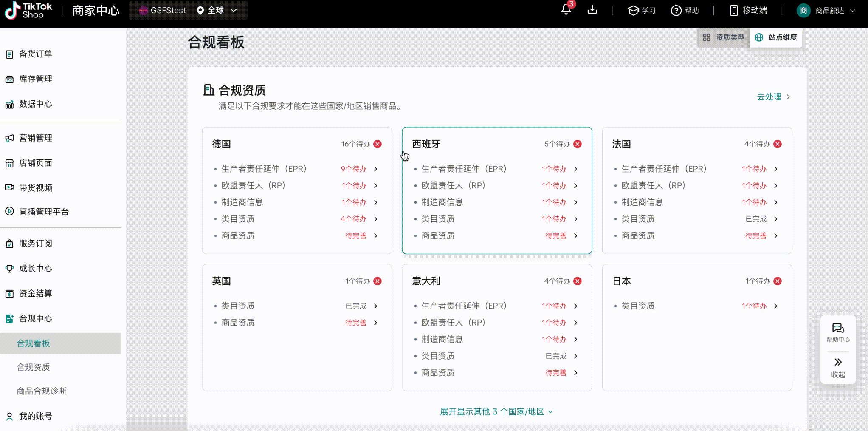Open 数据中心 from sidebar
Image resolution: width=868 pixels, height=431 pixels.
(36, 104)
